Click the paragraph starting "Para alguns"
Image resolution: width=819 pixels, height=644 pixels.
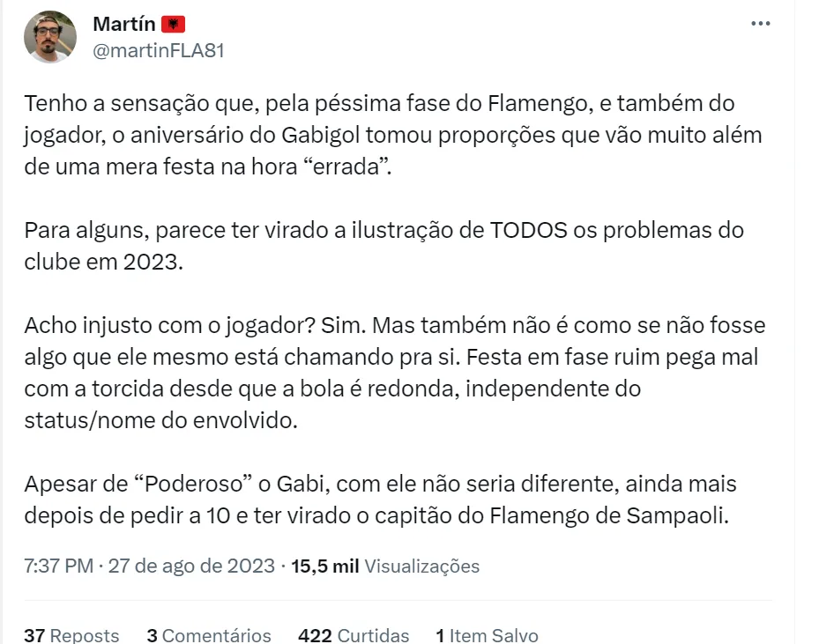[383, 247]
